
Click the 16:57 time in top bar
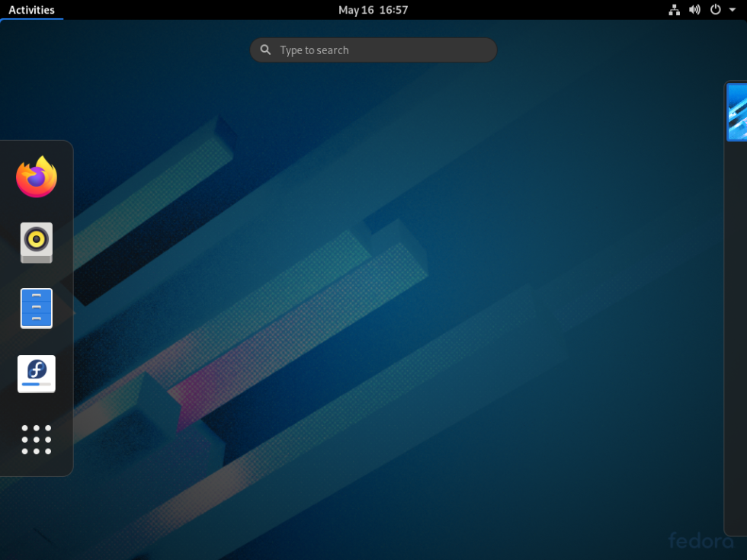tap(394, 10)
